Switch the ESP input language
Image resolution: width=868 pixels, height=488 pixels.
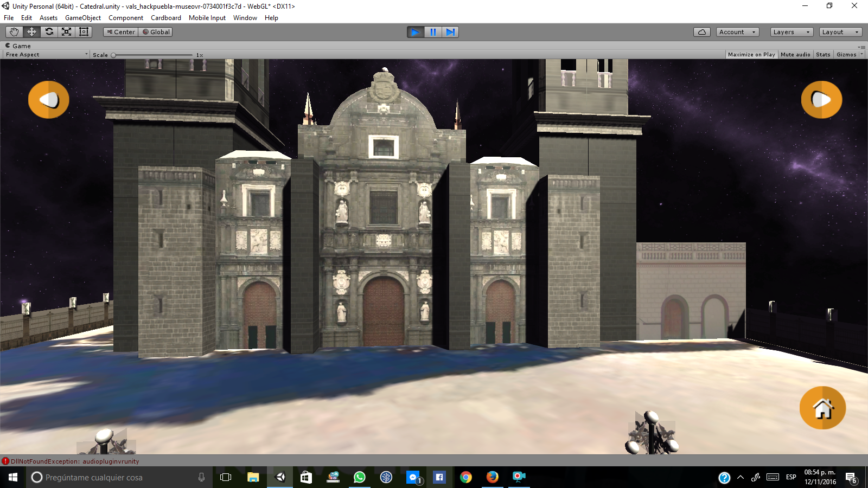point(791,477)
